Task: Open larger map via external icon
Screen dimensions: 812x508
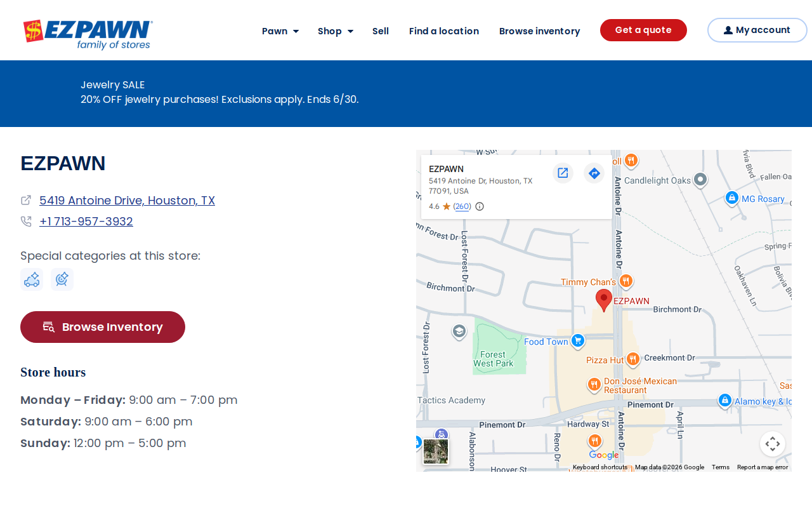Action: (x=563, y=173)
